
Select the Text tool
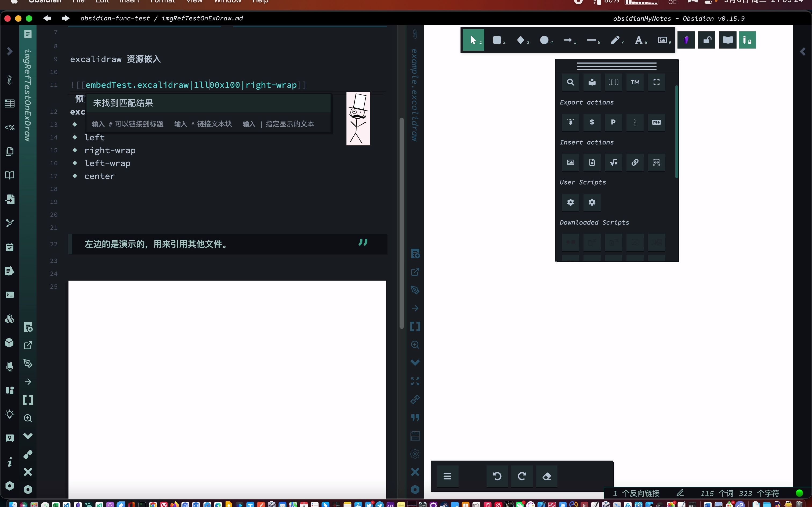(639, 41)
